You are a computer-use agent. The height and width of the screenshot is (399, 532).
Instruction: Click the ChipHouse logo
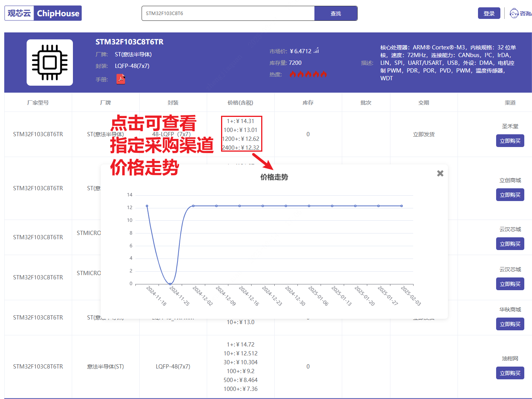click(43, 13)
